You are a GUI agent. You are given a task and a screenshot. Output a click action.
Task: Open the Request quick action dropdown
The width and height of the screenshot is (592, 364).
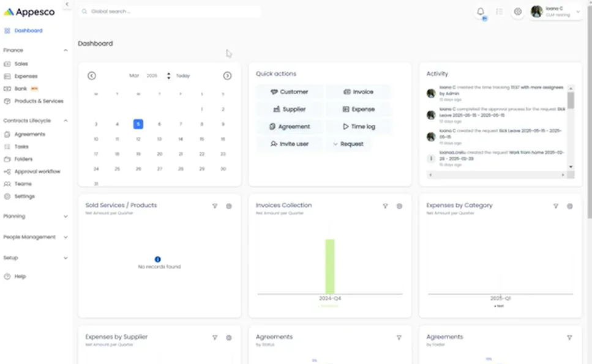click(348, 144)
